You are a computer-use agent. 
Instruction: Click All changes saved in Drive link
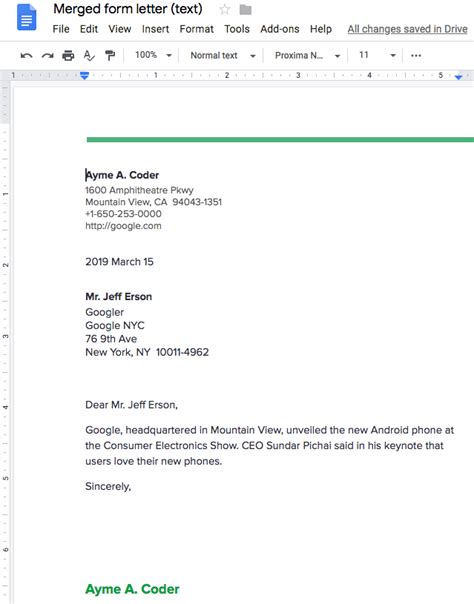[407, 29]
